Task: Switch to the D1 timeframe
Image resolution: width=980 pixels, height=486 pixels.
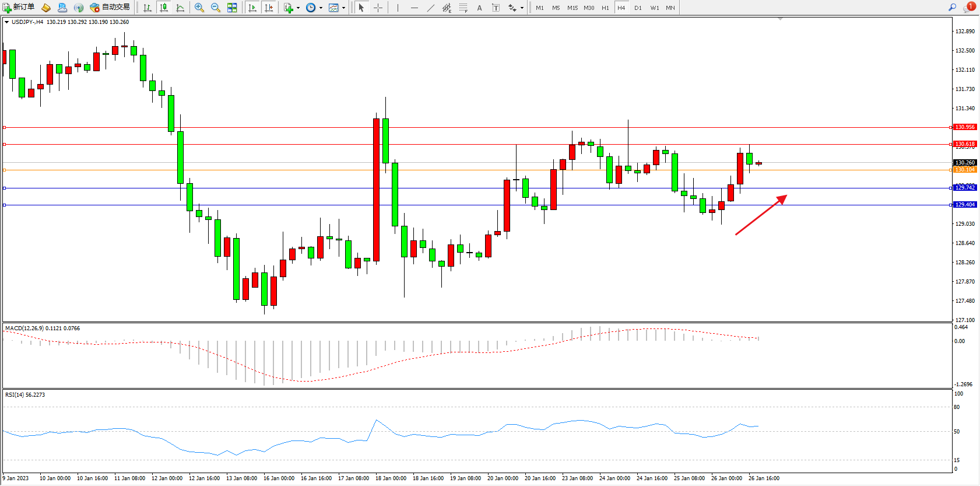Action: tap(638, 8)
